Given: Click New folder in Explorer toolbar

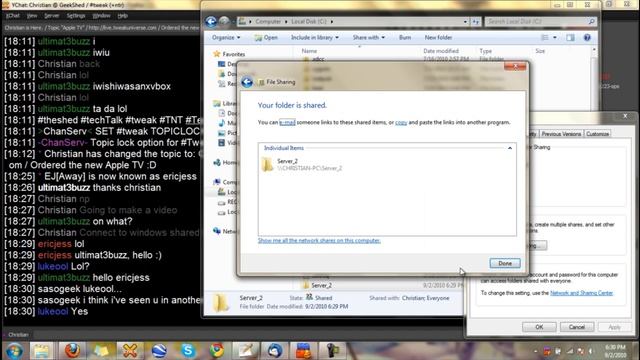Looking at the screenshot, I should (438, 38).
